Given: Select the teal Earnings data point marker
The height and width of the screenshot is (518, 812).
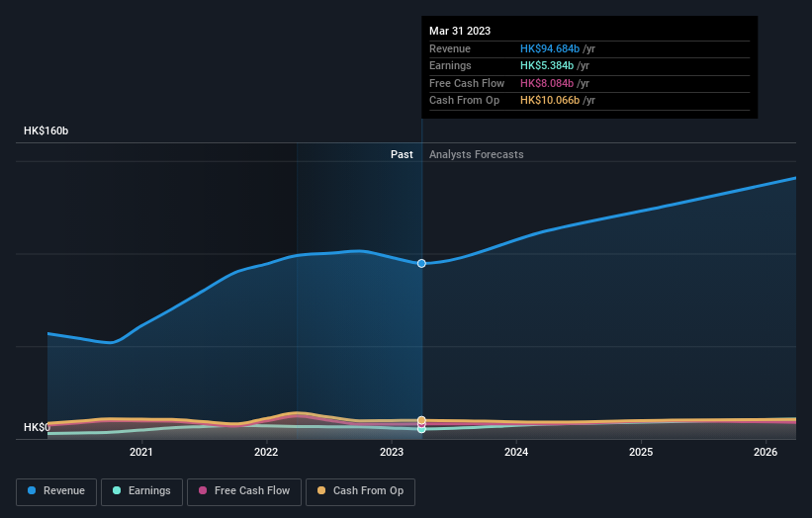Looking at the screenshot, I should coord(421,429).
